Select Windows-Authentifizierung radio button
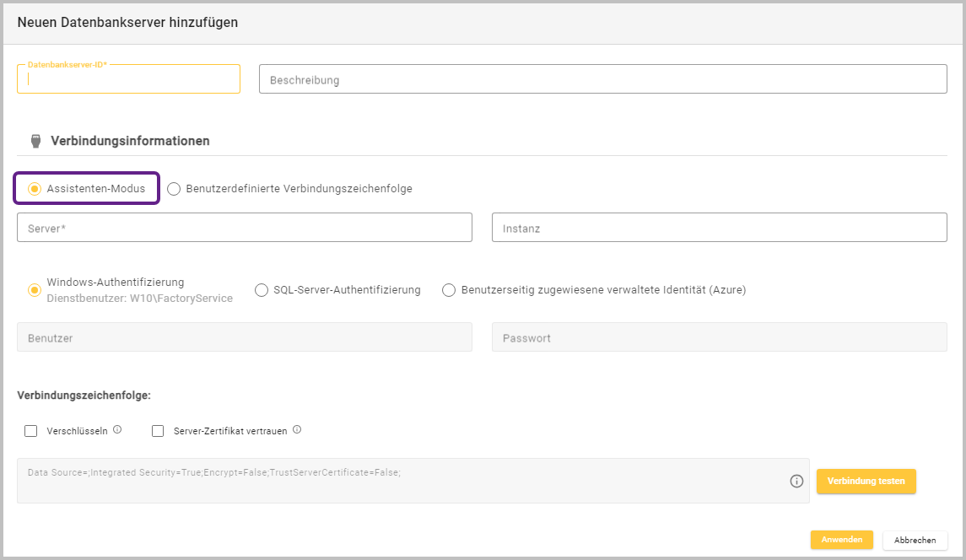 [x=35, y=290]
